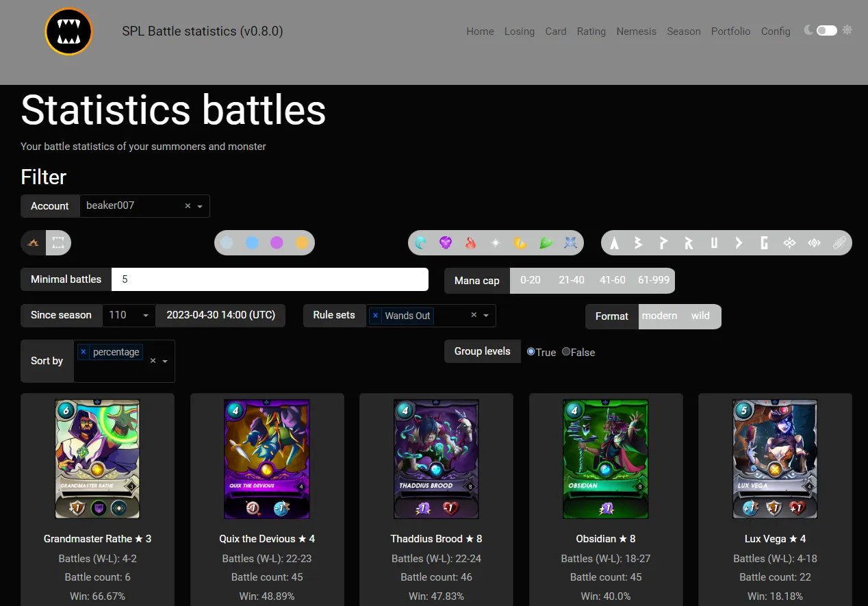Select the Untamed edition U icon
868x606 pixels.
click(x=714, y=243)
